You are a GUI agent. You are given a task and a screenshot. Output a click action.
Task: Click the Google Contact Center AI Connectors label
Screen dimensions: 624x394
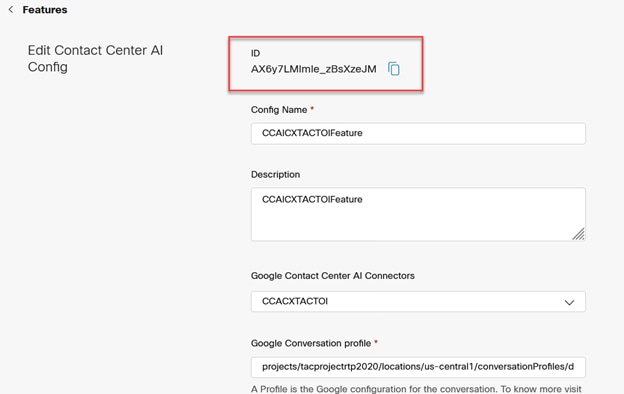[333, 276]
